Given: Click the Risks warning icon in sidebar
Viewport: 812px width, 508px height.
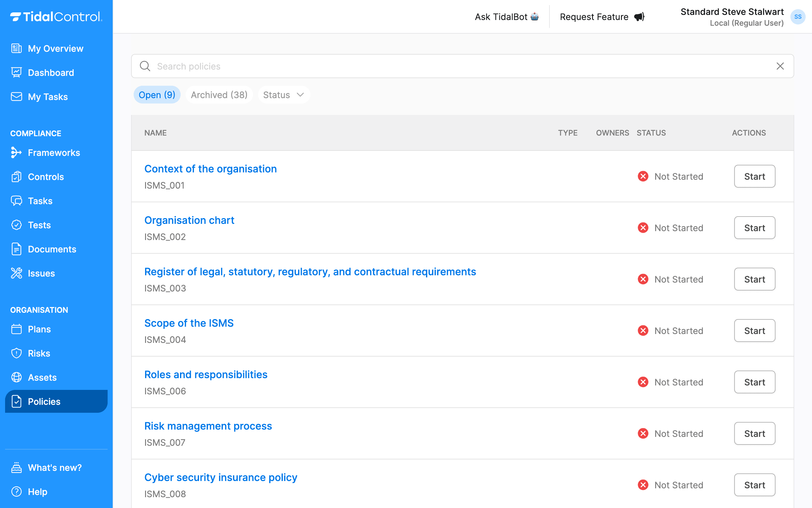Looking at the screenshot, I should pos(16,353).
